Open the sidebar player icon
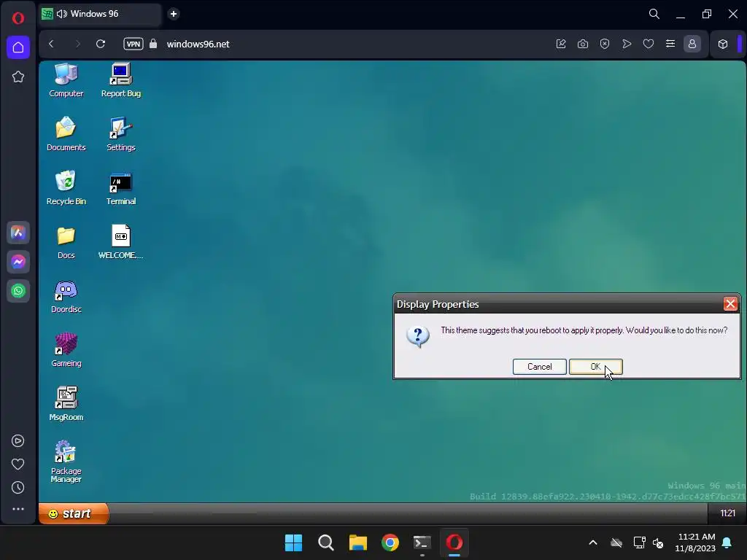The height and width of the screenshot is (560, 747). coord(18,441)
